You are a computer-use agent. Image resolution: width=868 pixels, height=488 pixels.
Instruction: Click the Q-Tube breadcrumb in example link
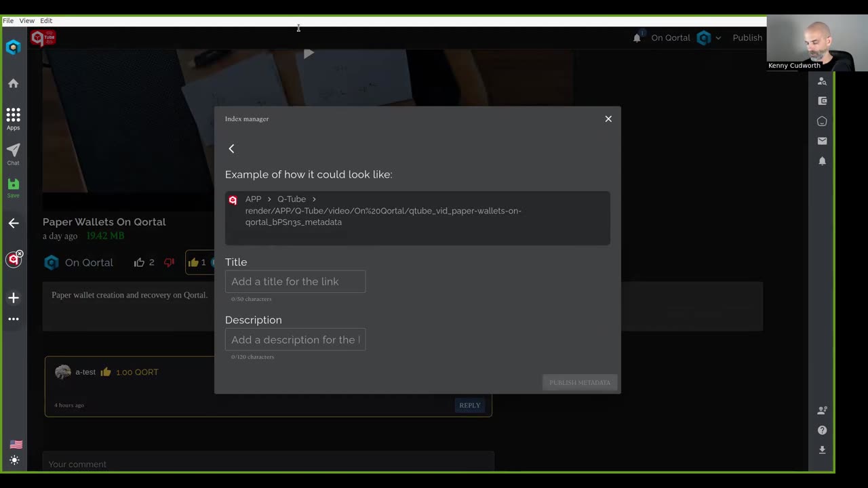click(x=292, y=199)
